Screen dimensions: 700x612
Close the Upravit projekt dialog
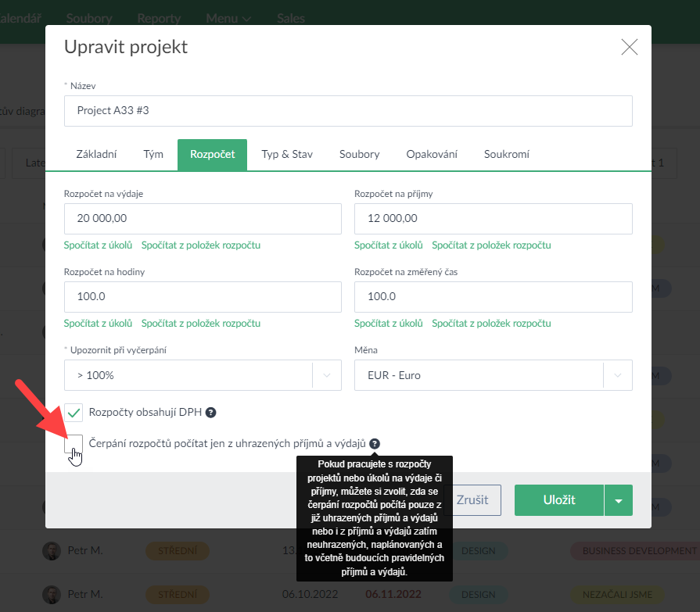tap(630, 47)
